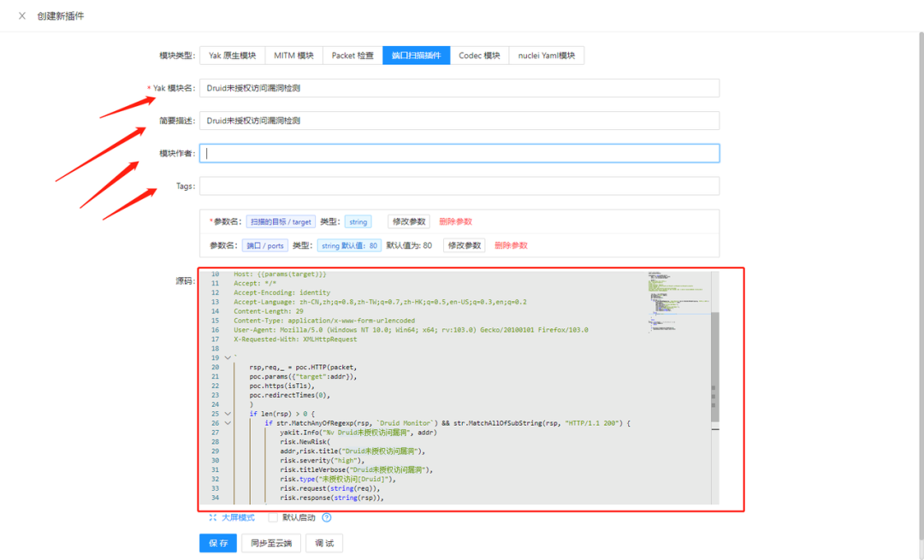Focus the Yak 模块名 input field
This screenshot has width=924, height=560.
[x=459, y=88]
